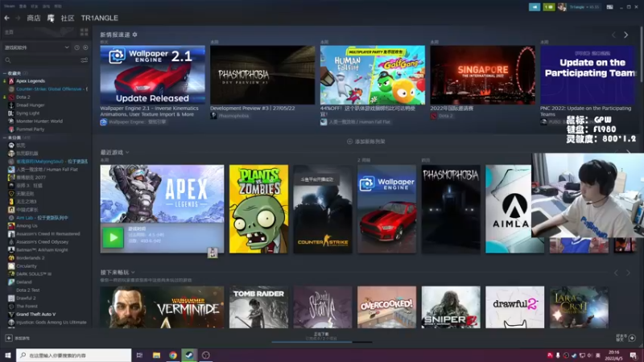Screen dimensions: 644x362
Task: Open Windows Start menu
Action: pos(8,356)
